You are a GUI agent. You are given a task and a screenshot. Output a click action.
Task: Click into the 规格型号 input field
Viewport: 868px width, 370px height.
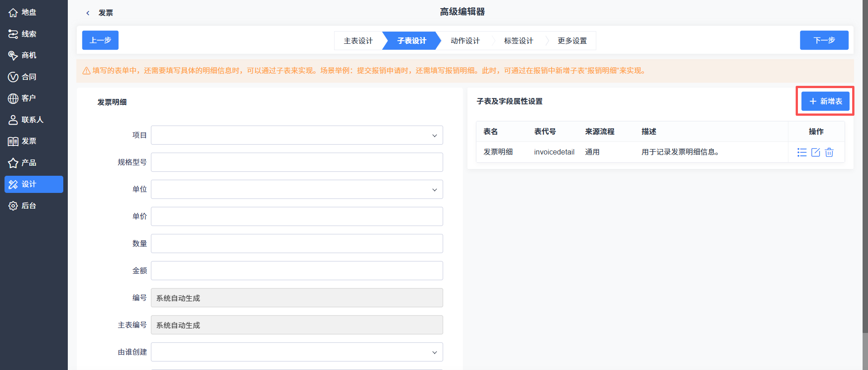297,162
